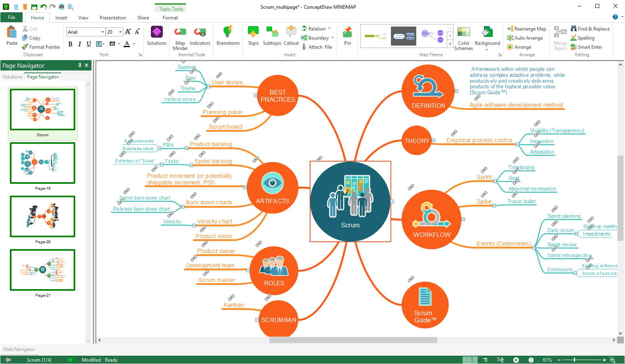Switch to the View ribbon tab

pyautogui.click(x=83, y=18)
